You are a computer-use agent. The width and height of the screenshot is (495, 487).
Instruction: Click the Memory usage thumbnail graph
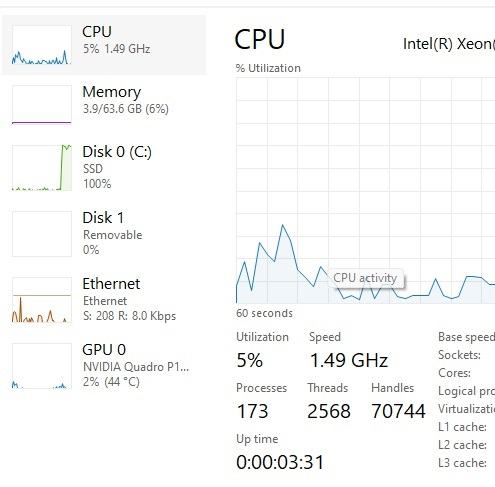tap(42, 105)
